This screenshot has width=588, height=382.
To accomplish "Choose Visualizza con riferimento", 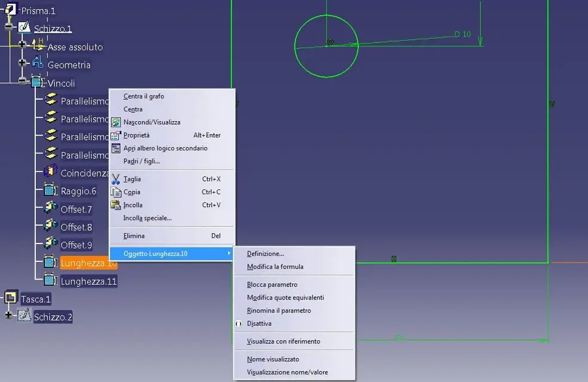I will 283,341.
